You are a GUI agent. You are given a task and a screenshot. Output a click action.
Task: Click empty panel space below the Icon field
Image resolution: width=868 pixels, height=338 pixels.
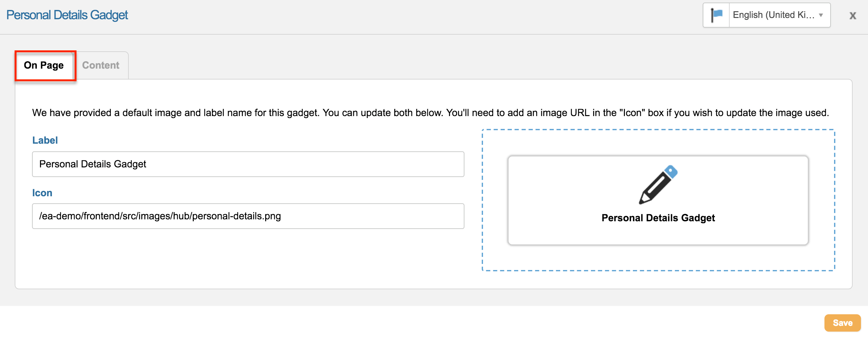pyautogui.click(x=248, y=260)
